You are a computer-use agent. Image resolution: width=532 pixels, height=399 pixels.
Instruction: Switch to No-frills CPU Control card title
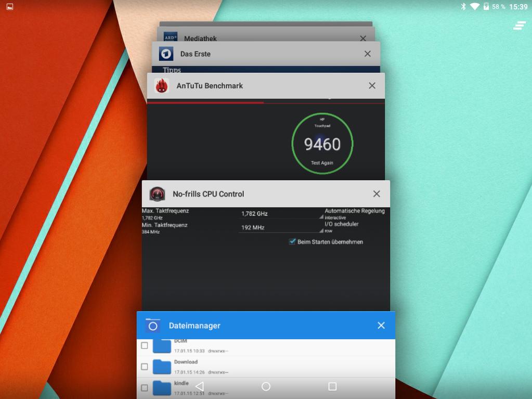coord(209,194)
